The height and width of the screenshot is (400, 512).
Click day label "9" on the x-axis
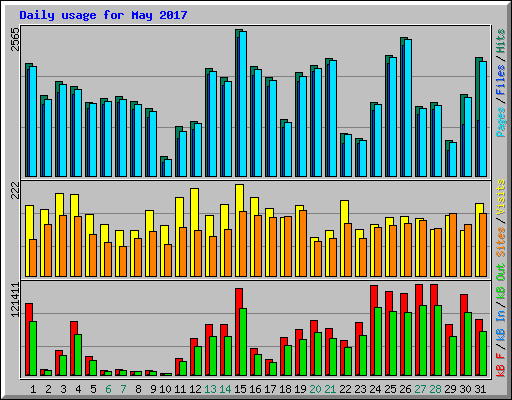pyautogui.click(x=153, y=389)
